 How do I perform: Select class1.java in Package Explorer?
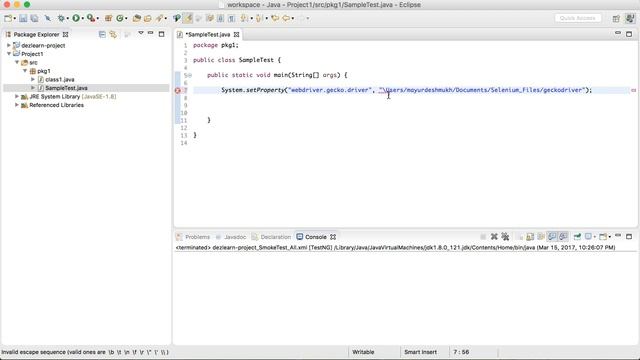[60, 79]
